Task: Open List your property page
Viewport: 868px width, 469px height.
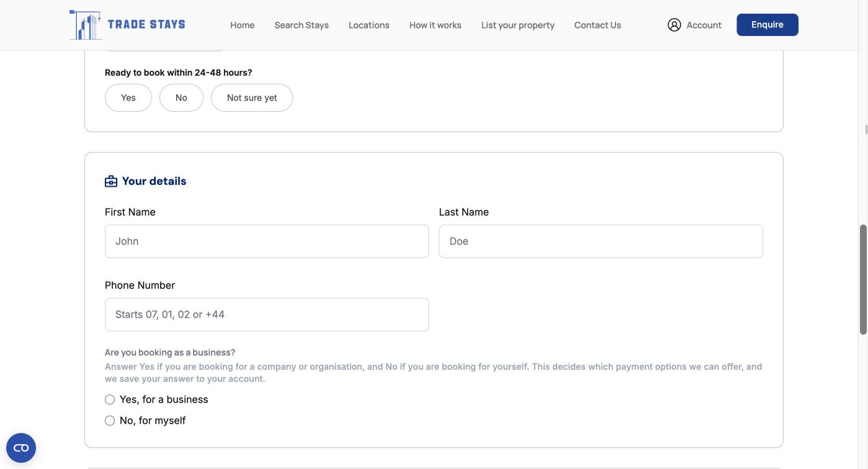Action: pyautogui.click(x=518, y=25)
